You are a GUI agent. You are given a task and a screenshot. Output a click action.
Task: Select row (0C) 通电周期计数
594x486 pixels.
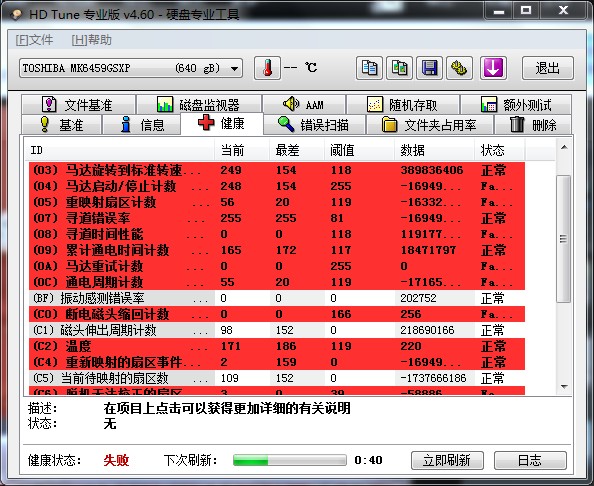coord(277,282)
